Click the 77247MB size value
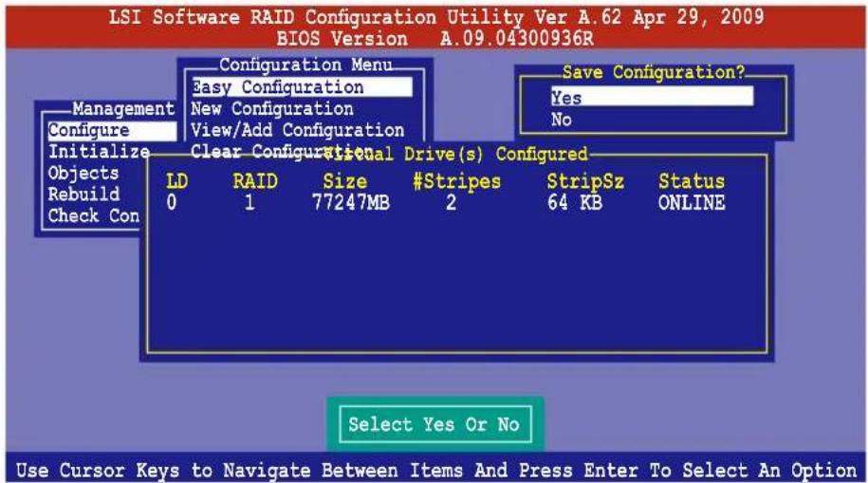 point(350,203)
